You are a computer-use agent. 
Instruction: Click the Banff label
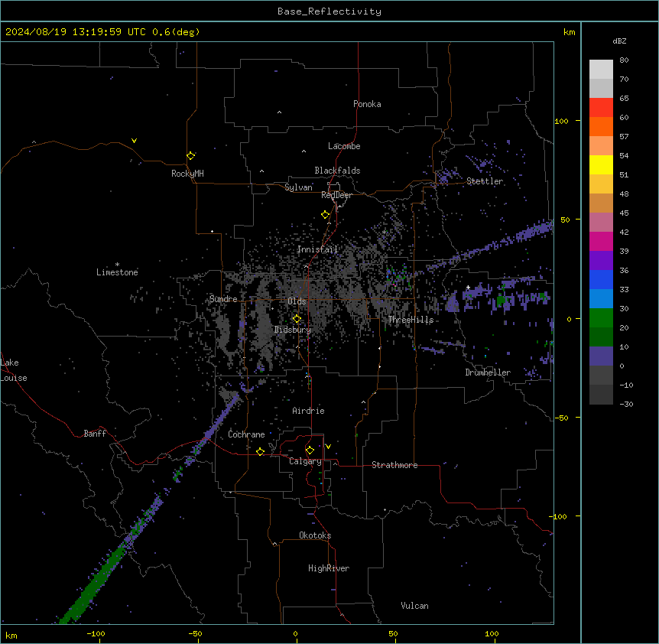95,434
